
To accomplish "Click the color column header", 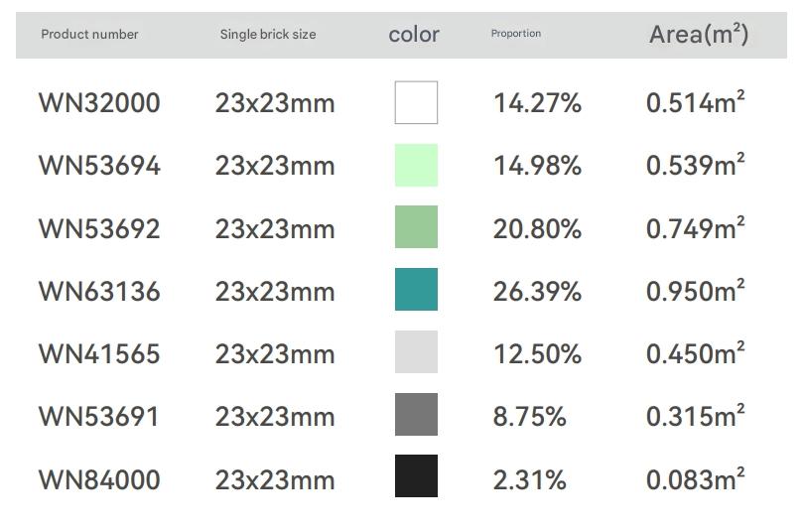I will tap(414, 35).
